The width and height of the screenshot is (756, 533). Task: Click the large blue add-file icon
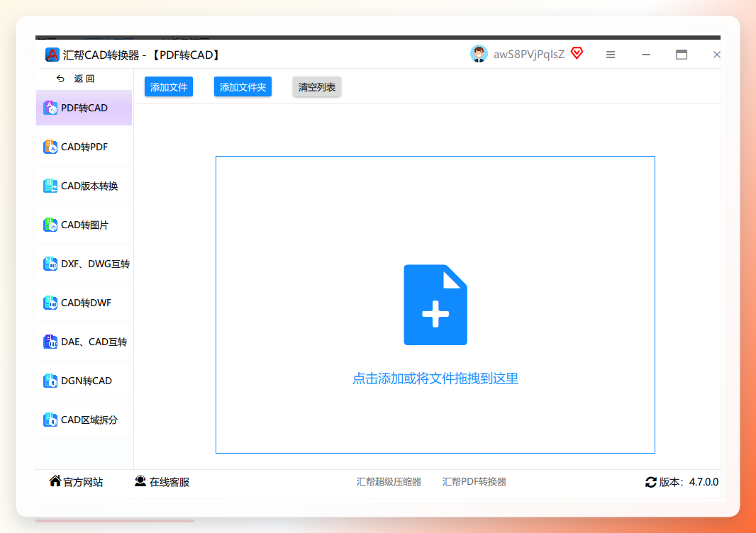tap(435, 305)
